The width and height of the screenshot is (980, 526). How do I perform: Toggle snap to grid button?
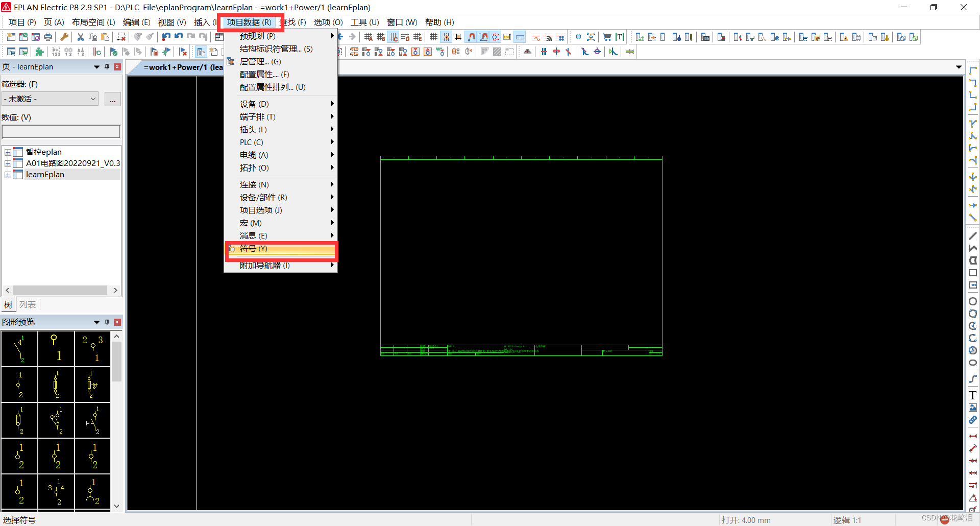446,37
